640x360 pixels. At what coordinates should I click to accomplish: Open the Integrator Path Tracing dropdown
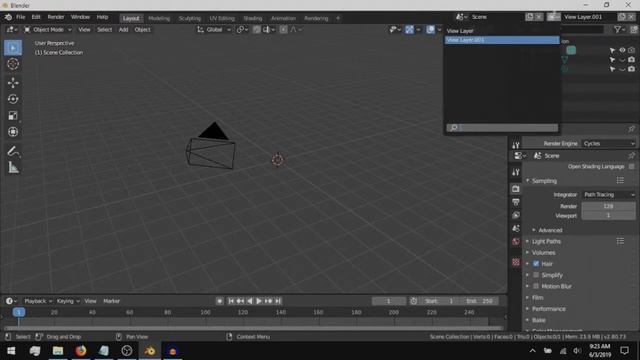608,195
